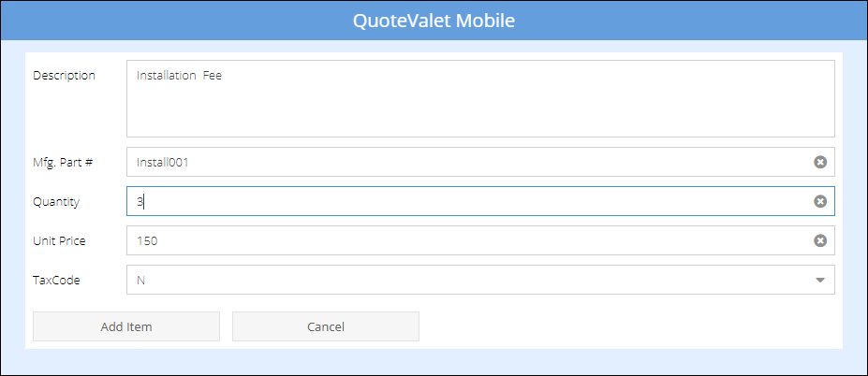
Task: Click the QuoteValet Mobile header title
Action: pyautogui.click(x=434, y=20)
